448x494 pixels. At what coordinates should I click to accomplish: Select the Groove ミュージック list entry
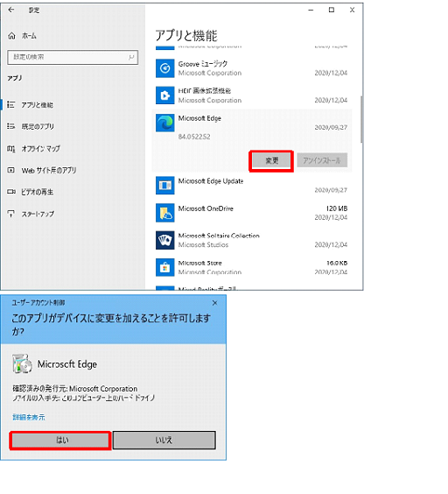252,68
